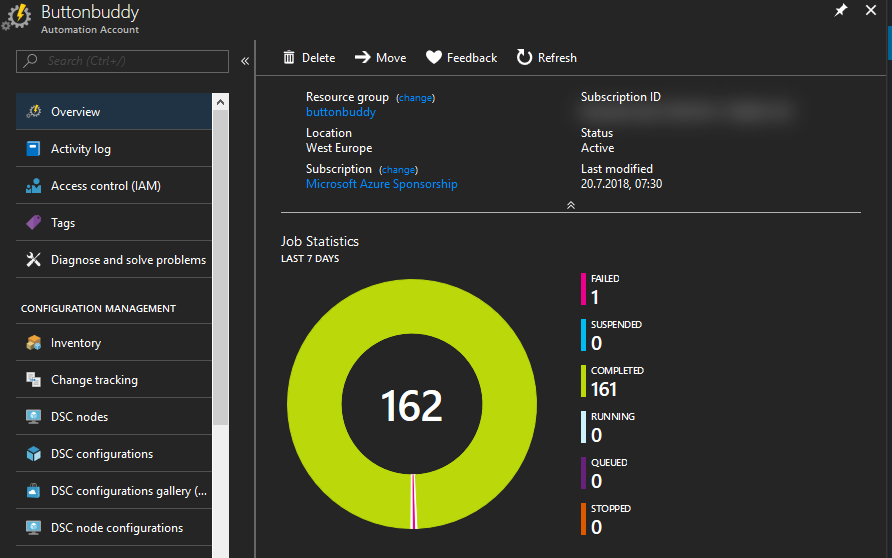Open Diagnose and solve problems
Screen dimensions: 892x558
pos(114,259)
